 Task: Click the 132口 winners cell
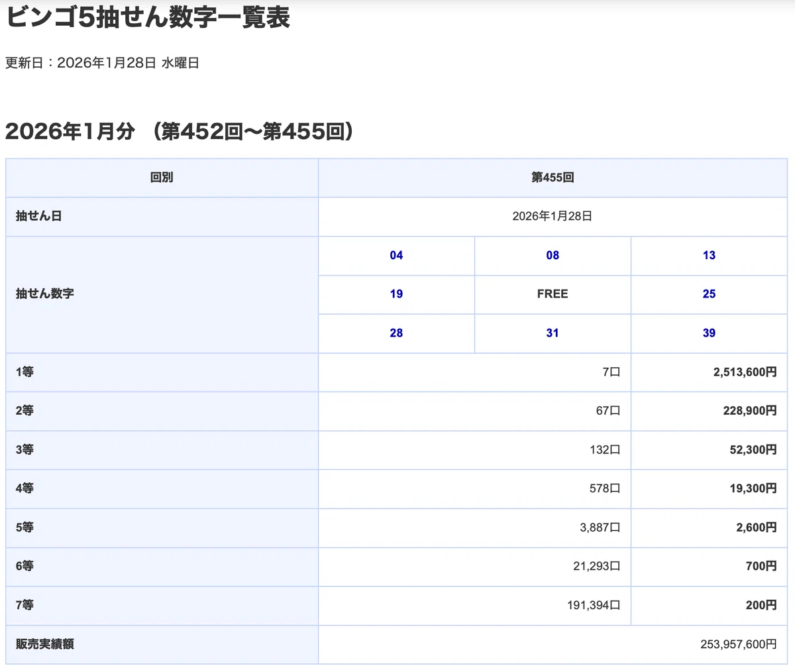tap(474, 450)
